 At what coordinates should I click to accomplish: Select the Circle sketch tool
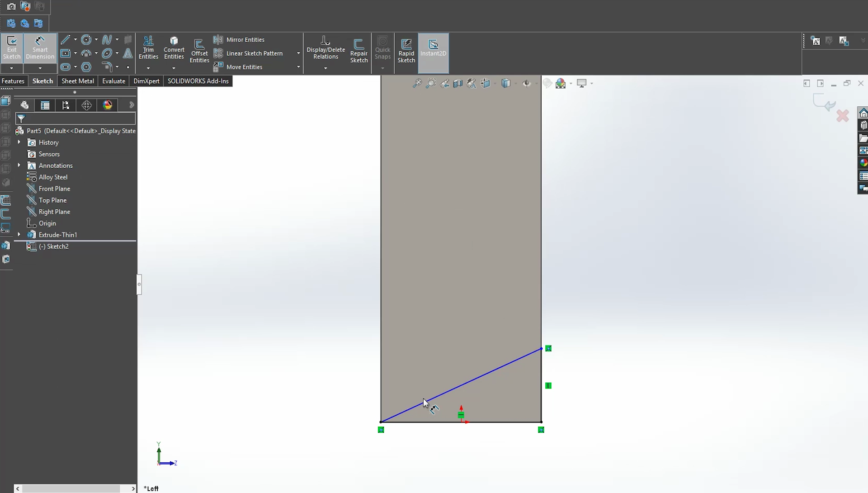86,40
